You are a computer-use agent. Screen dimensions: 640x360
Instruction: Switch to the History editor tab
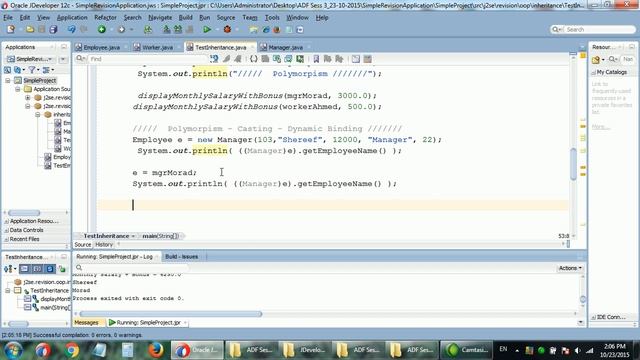104,244
